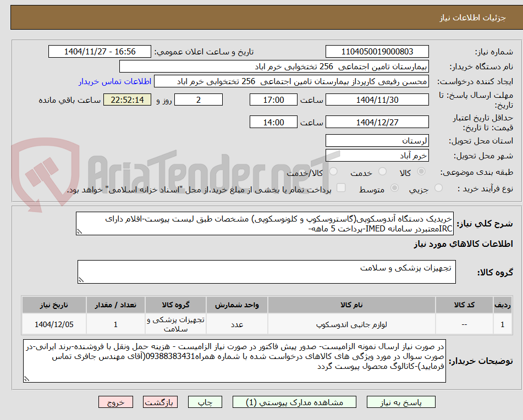This screenshot has width=523, height=420.
Task: Click the table cell تجهیزات پزشکی و سلامت
Action: [x=175, y=324]
